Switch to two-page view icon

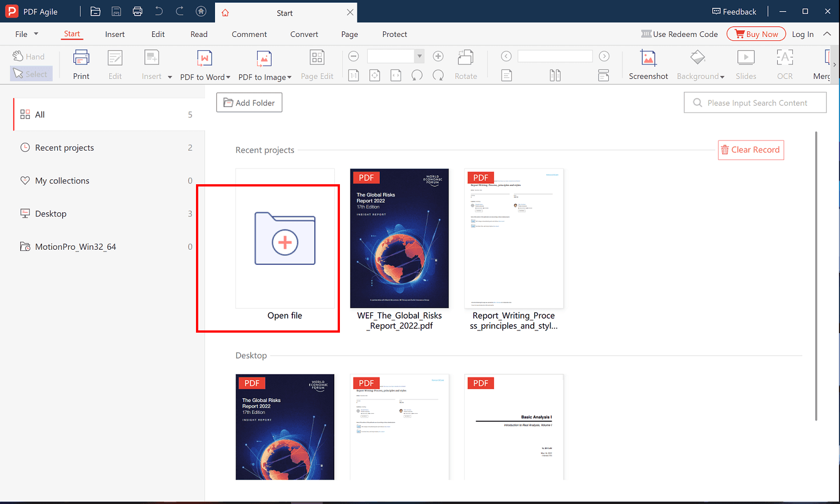pyautogui.click(x=555, y=75)
